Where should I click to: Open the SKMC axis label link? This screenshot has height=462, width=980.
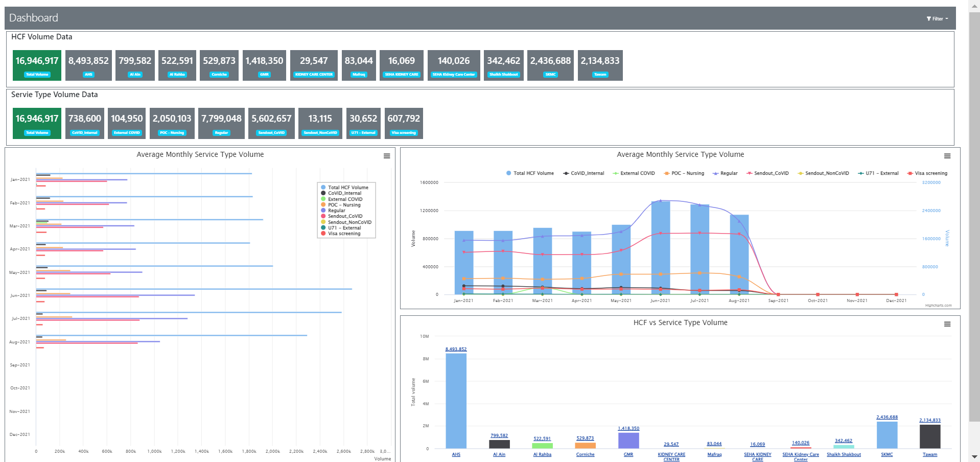pos(887,454)
